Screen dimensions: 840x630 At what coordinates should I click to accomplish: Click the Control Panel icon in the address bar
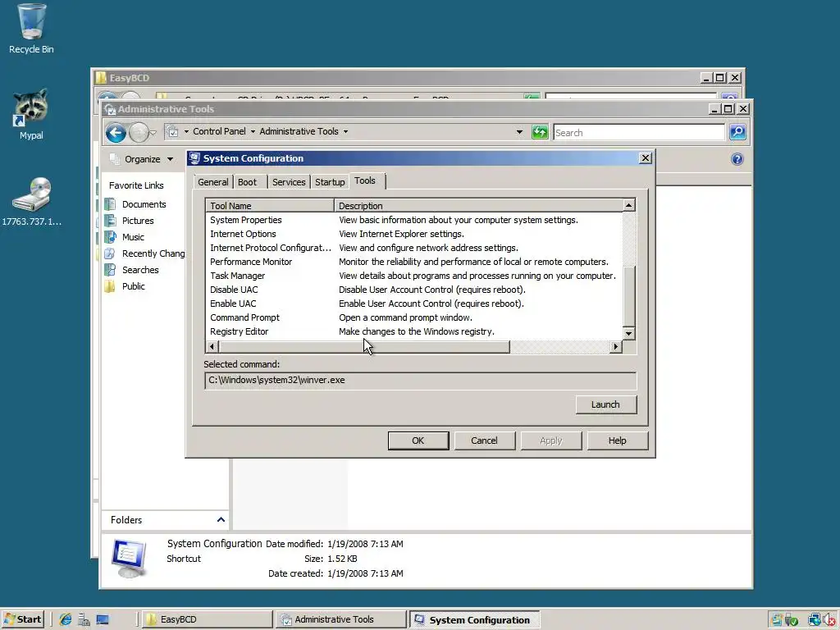click(x=172, y=131)
